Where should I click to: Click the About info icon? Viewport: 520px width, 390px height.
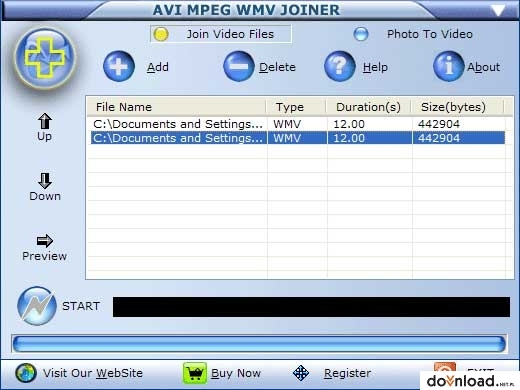449,66
